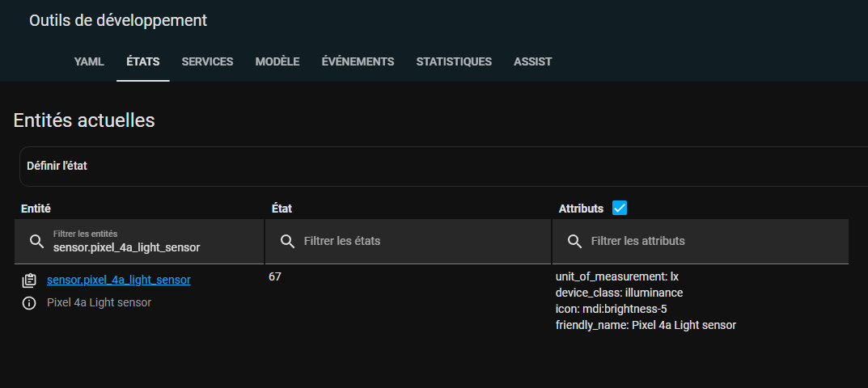Copy entity ID with the clipboard icon
Image resolution: width=868 pixels, height=388 pixels.
point(29,280)
